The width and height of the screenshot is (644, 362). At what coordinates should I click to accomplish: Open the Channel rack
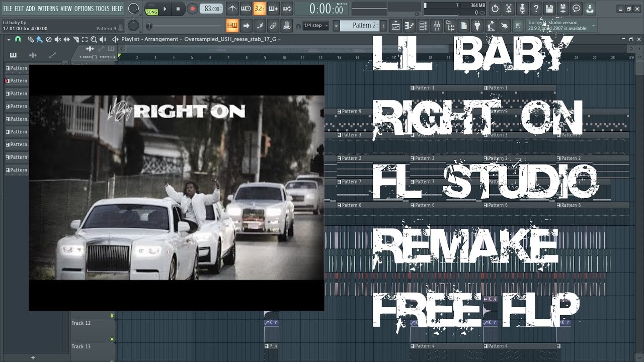point(423,25)
